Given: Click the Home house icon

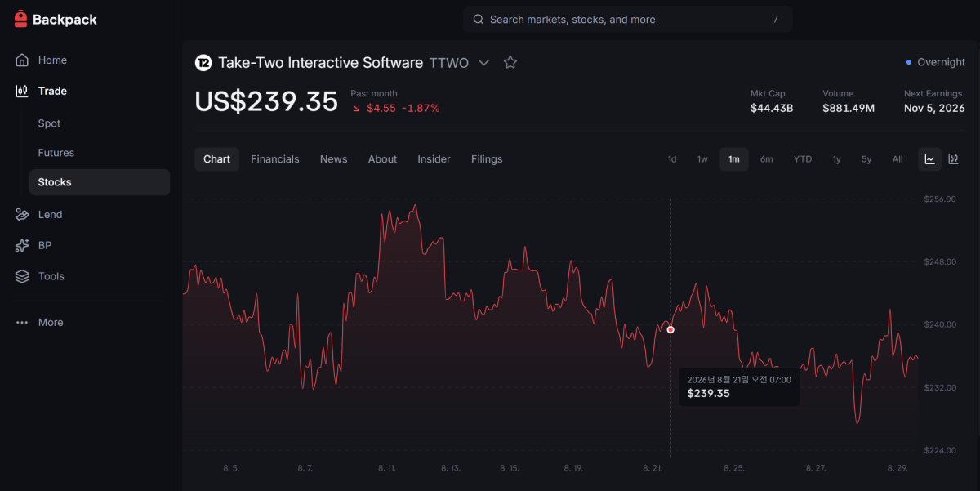Looking at the screenshot, I should pyautogui.click(x=22, y=60).
